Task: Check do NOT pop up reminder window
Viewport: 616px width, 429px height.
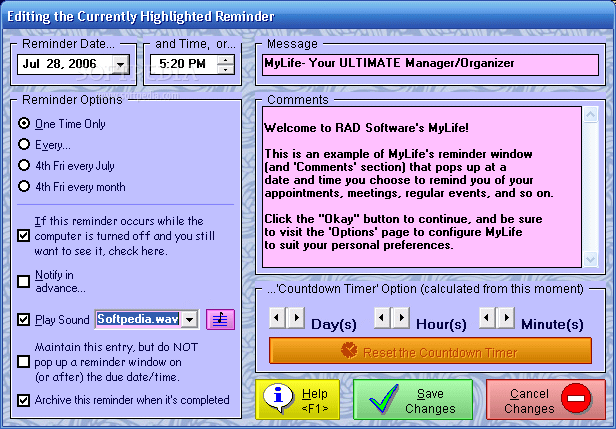Action: pyautogui.click(x=24, y=361)
